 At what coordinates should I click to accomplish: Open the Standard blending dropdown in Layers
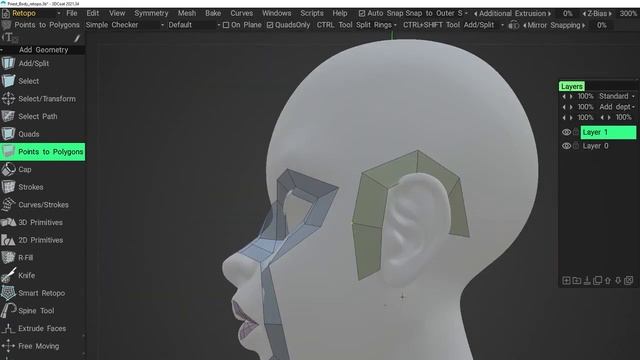(x=617, y=96)
